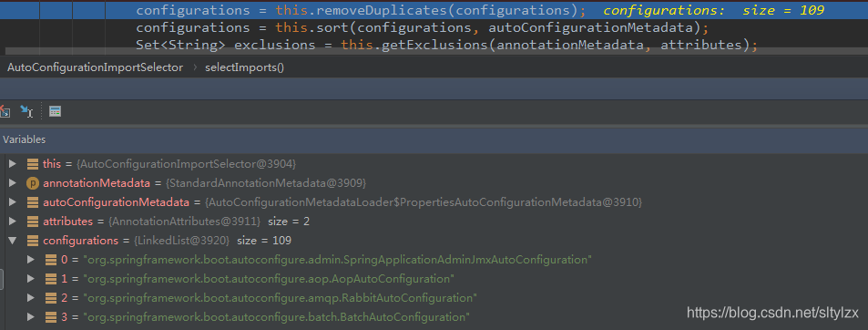Click the amqp.RabbitAutoConfiguration string value
The height and width of the screenshot is (330, 868).
280,298
